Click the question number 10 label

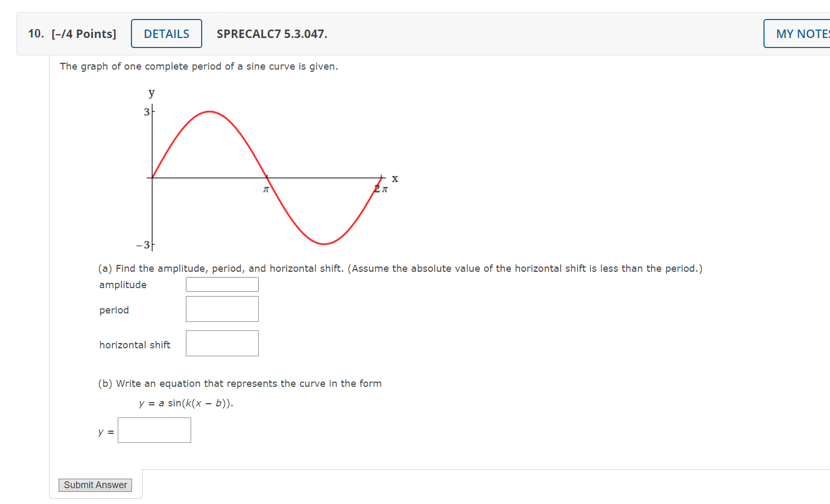35,34
